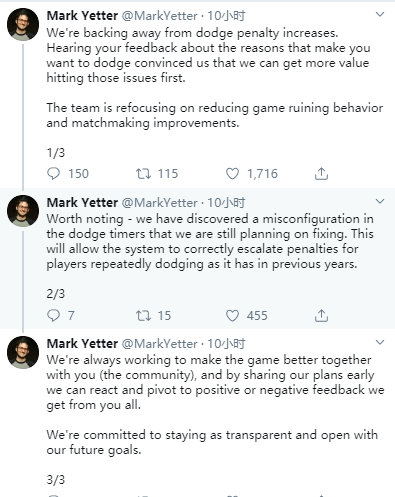The height and width of the screenshot is (497, 395).
Task: Expand the second tweet's chevron menu
Action: click(380, 201)
